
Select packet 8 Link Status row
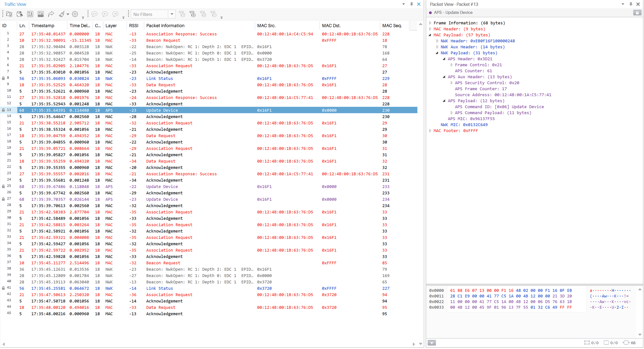209,78
